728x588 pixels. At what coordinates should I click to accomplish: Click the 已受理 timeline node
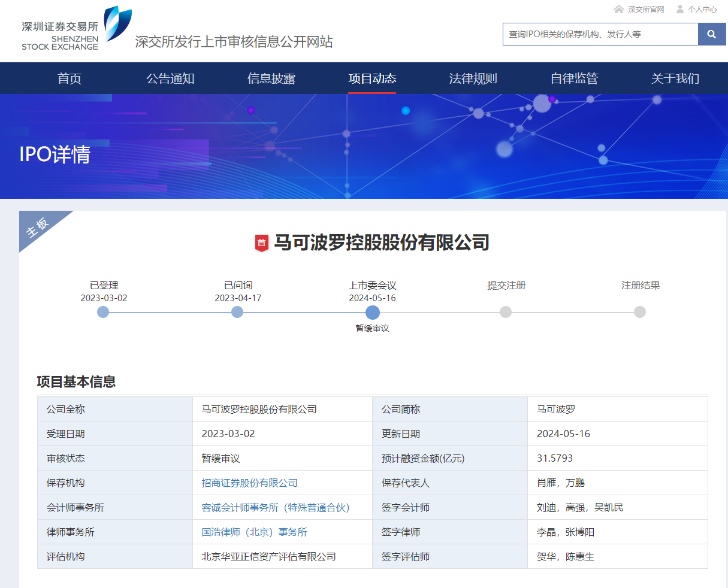(103, 312)
